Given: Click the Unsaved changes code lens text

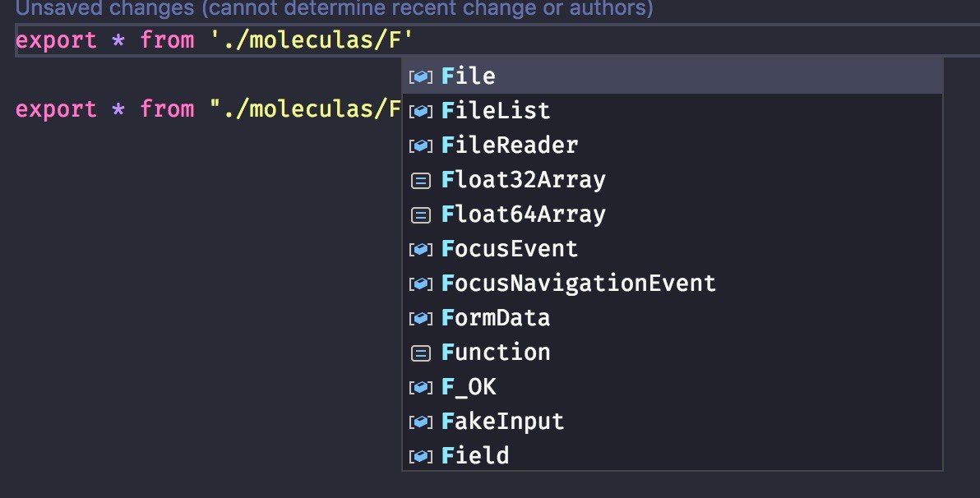Looking at the screenshot, I should coord(335,9).
